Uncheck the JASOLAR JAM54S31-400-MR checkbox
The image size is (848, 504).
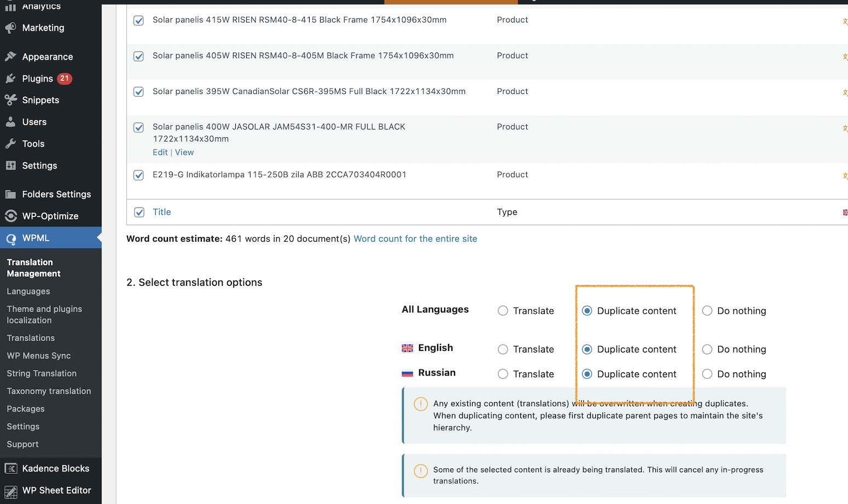139,127
